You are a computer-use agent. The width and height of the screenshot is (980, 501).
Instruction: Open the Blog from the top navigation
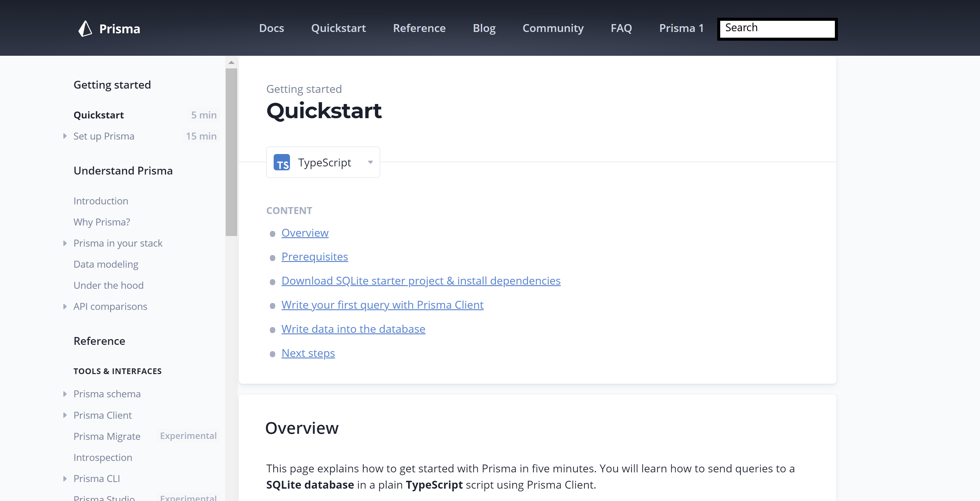point(484,28)
